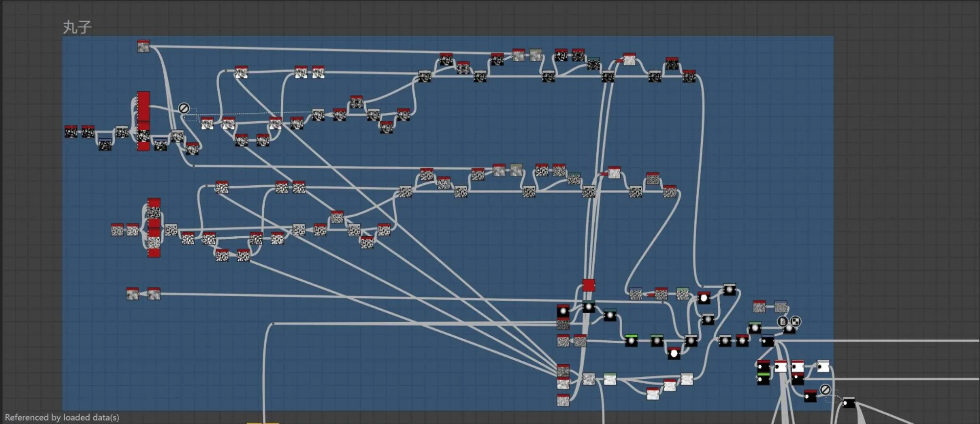Select the first node of the isolated bottom-left pair
The image size is (980, 424).
[x=132, y=294]
